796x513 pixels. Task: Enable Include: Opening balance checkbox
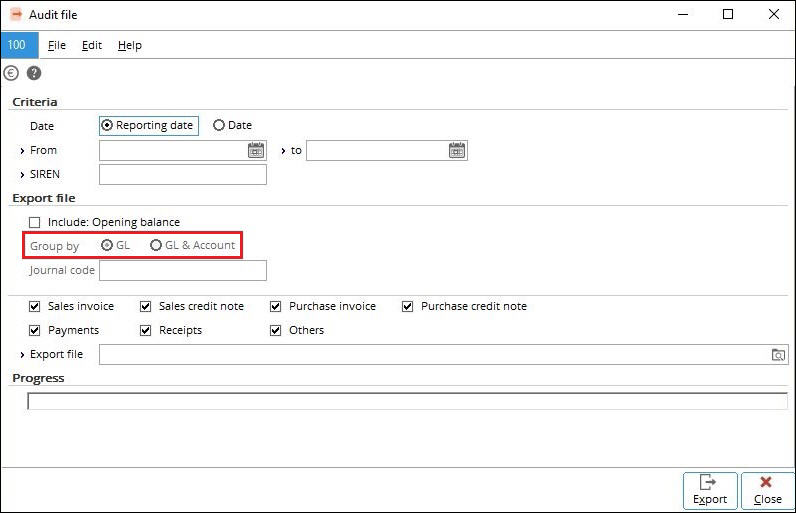[x=35, y=222]
